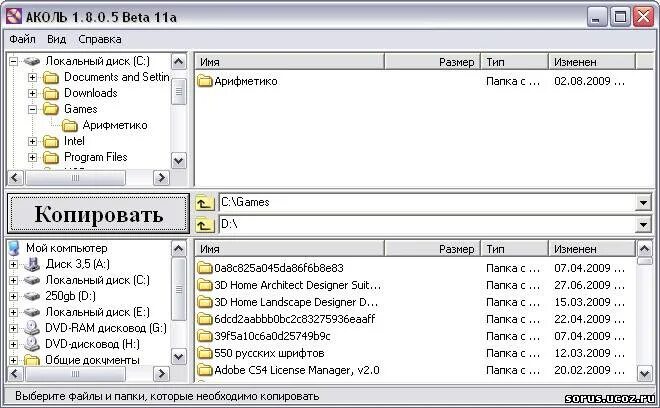Open the C:\Games path dropdown
This screenshot has width=660, height=408.
click(643, 203)
